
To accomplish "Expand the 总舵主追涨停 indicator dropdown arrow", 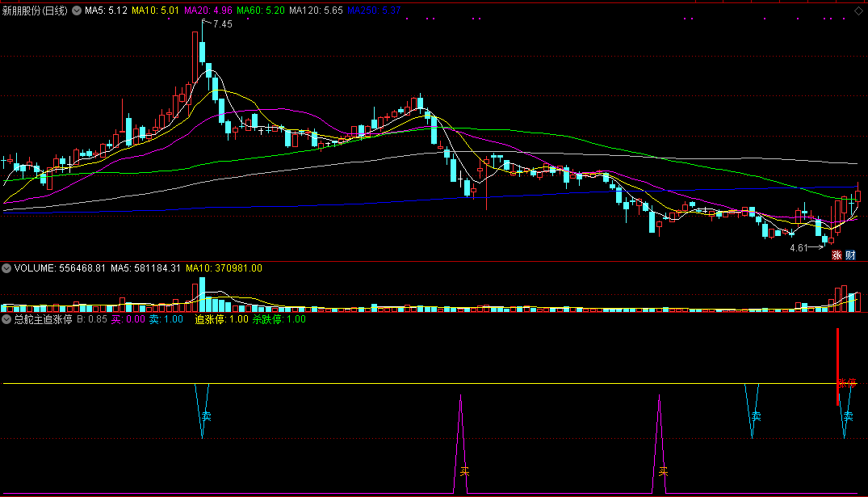I will 6,319.
